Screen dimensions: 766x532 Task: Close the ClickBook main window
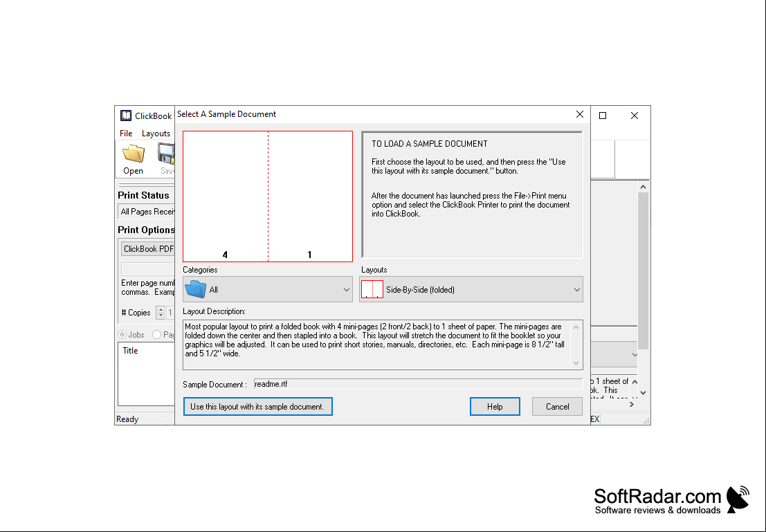tap(634, 116)
